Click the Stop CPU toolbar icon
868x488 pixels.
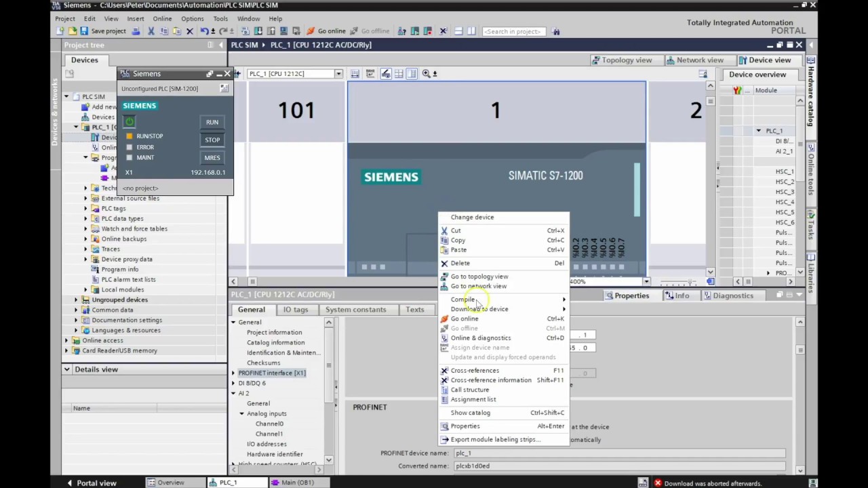(427, 31)
